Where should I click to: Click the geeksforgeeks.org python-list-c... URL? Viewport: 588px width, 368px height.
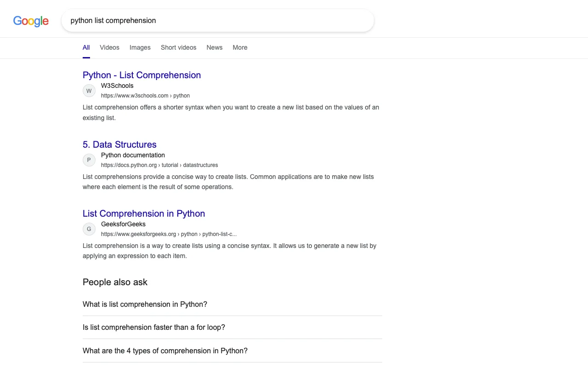[x=169, y=234]
